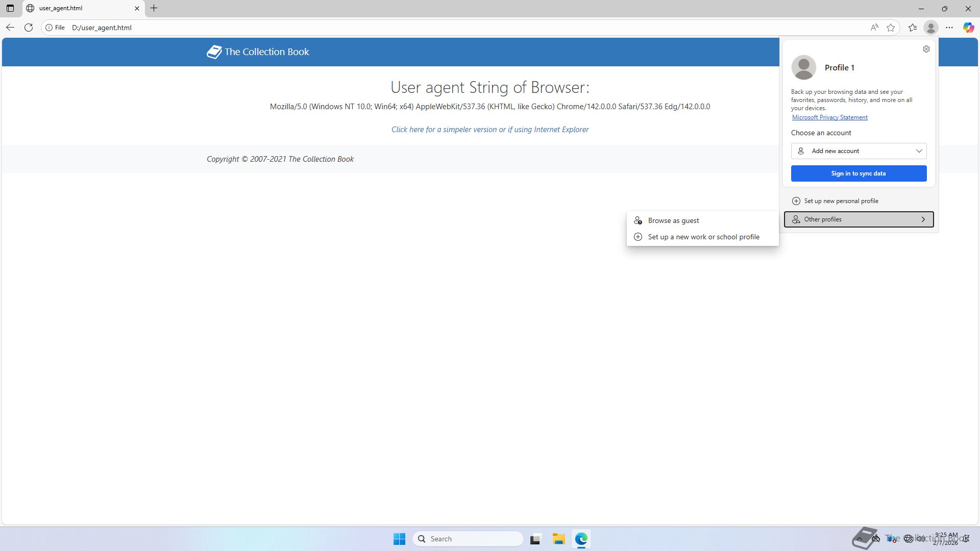The height and width of the screenshot is (551, 980).
Task: Open Microsoft Privacy Statement link
Action: tap(829, 117)
